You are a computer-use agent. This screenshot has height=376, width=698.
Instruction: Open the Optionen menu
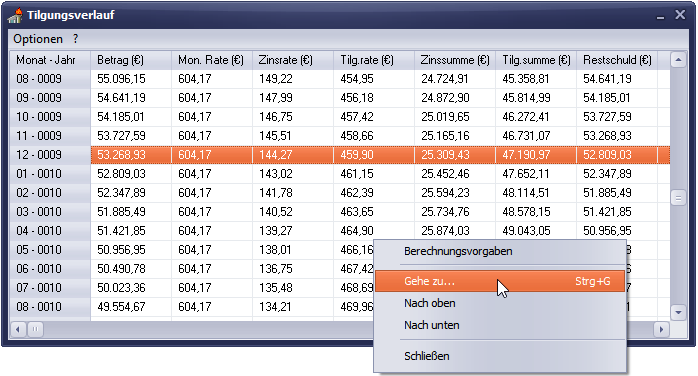tap(38, 39)
